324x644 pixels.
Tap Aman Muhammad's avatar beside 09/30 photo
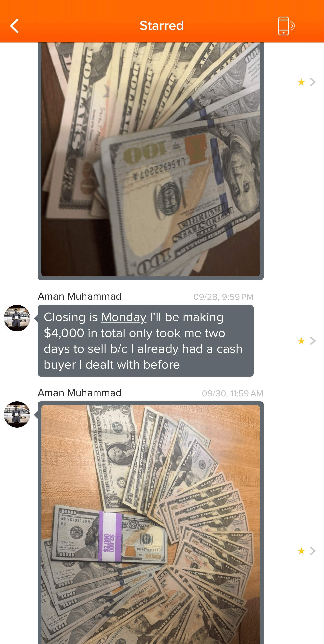[17, 414]
